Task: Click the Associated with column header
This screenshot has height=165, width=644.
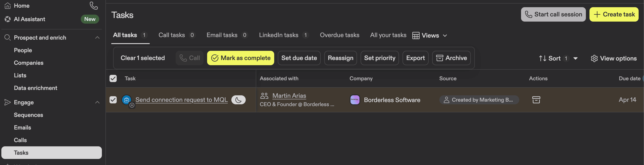Action: pyautogui.click(x=279, y=79)
